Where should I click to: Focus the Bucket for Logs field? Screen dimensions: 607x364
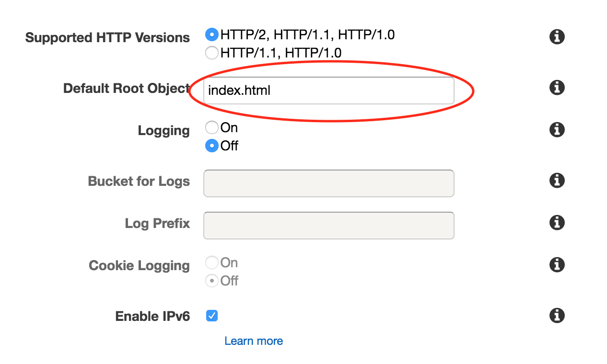[328, 183]
